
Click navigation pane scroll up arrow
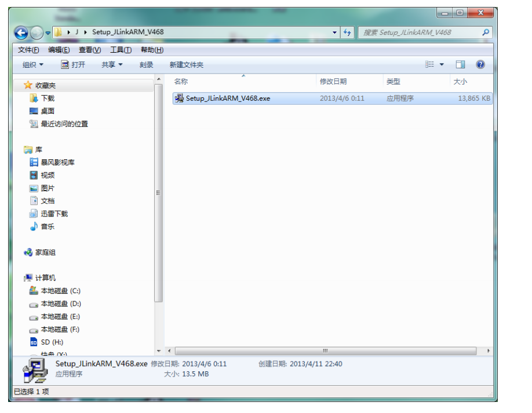pyautogui.click(x=159, y=79)
